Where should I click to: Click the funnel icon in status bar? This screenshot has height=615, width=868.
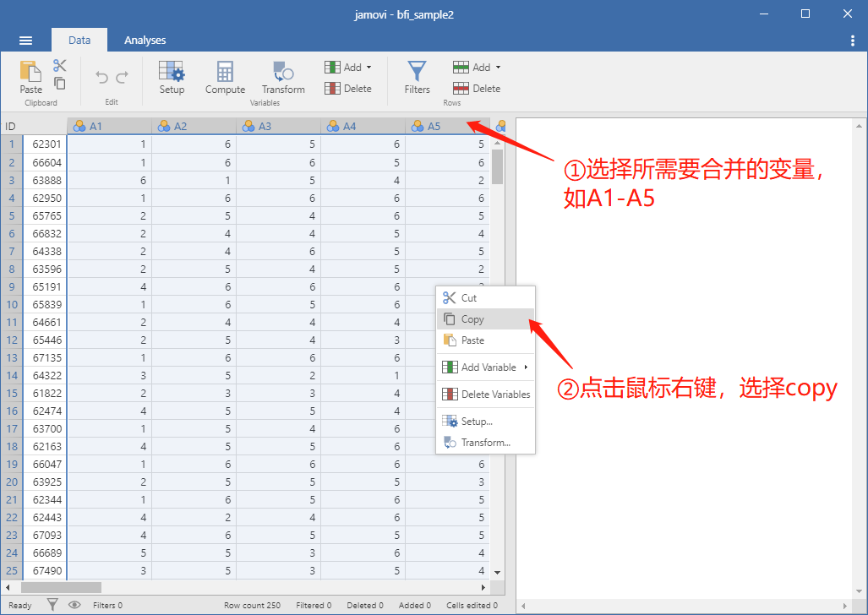[x=52, y=605]
